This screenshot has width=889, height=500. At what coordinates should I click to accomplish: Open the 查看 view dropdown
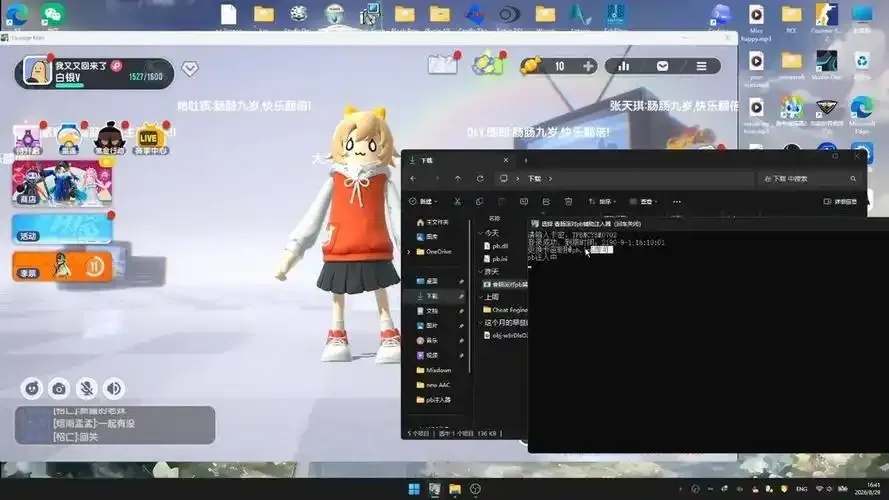point(644,201)
